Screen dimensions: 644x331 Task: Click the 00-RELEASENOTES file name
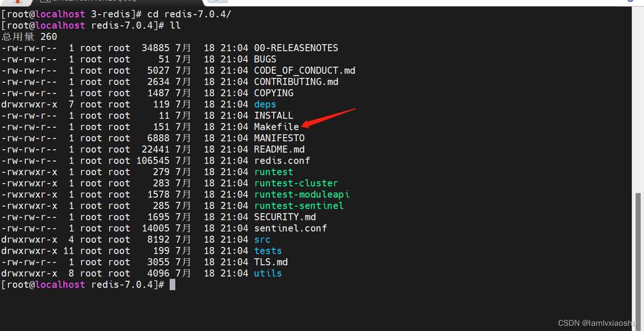[296, 48]
